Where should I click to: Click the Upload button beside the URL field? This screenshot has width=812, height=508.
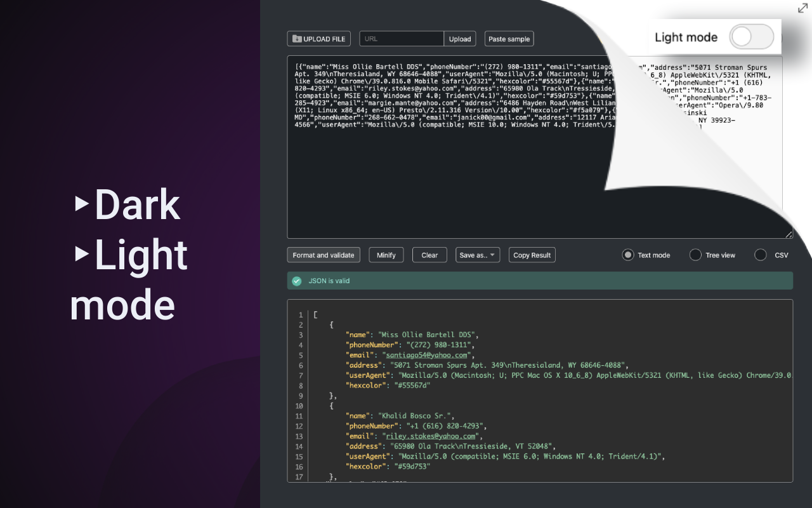[460, 39]
